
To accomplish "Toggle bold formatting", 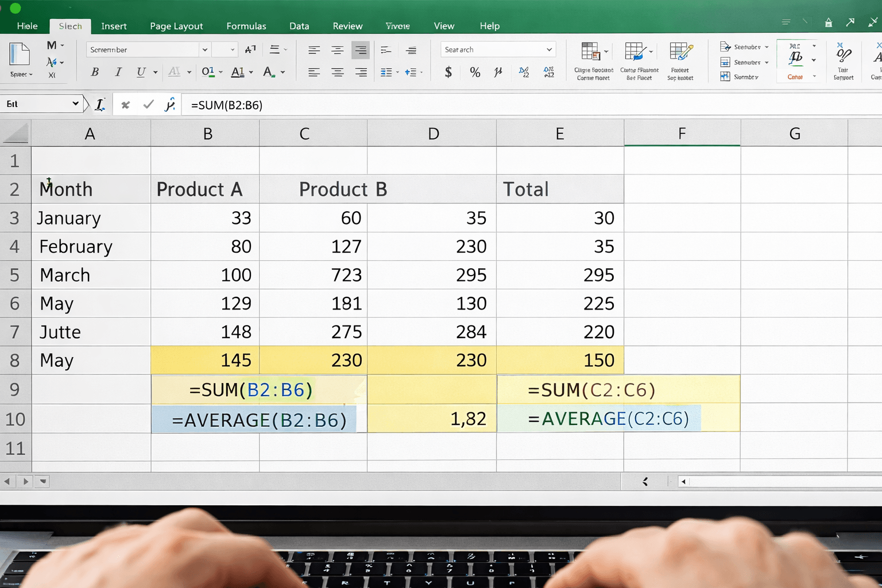I will click(94, 72).
